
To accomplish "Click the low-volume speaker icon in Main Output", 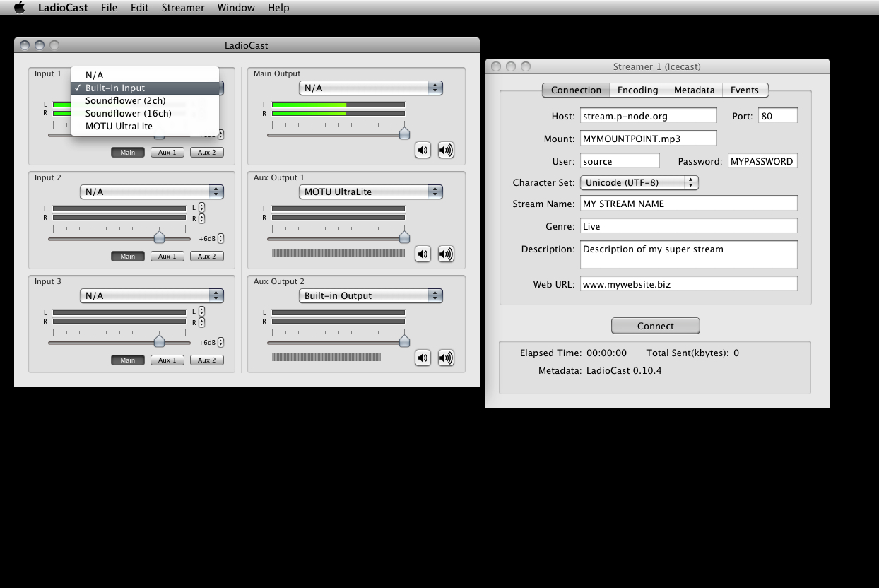I will (x=423, y=150).
